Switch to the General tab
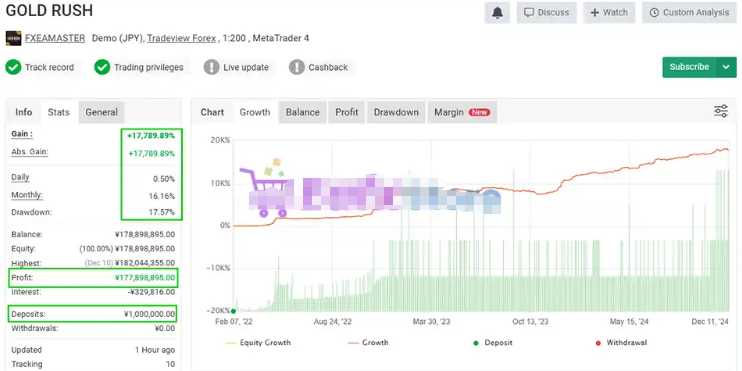This screenshot has height=371, width=742. tap(101, 112)
